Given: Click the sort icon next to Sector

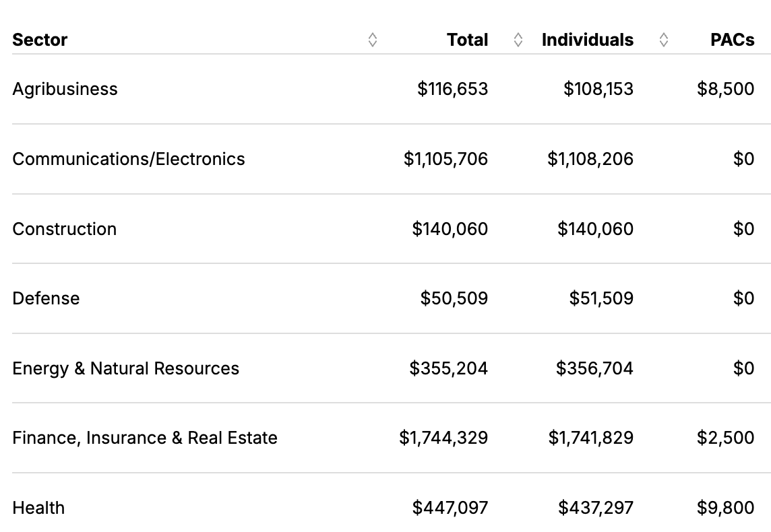Looking at the screenshot, I should coord(373,40).
